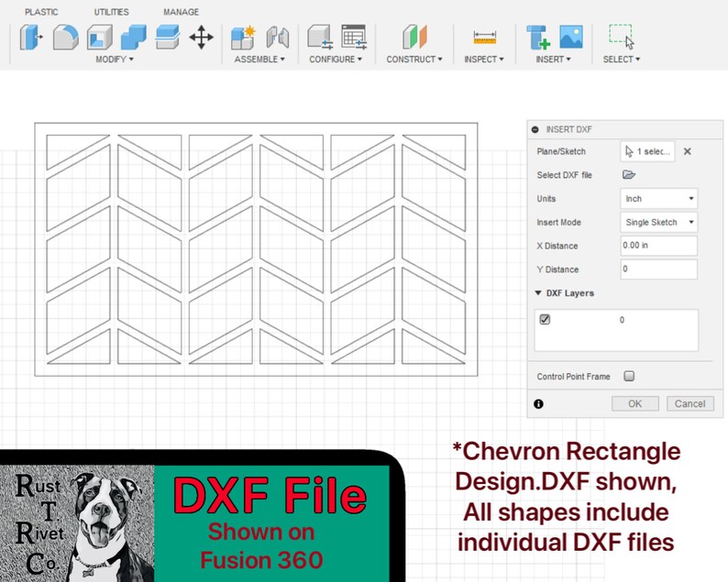Open the ASSEMBLE dropdown menu

(x=259, y=60)
